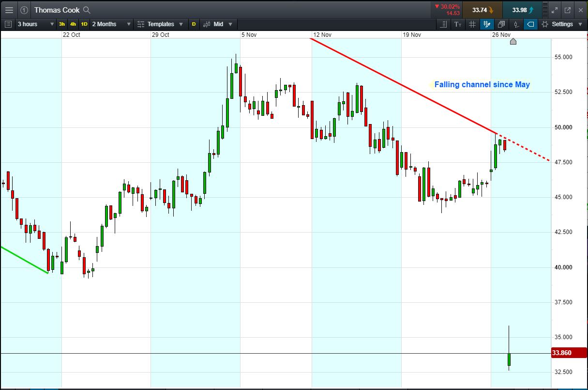Viewport: 588px width, 390px height.
Task: Open the Templates dropdown
Action: point(160,24)
